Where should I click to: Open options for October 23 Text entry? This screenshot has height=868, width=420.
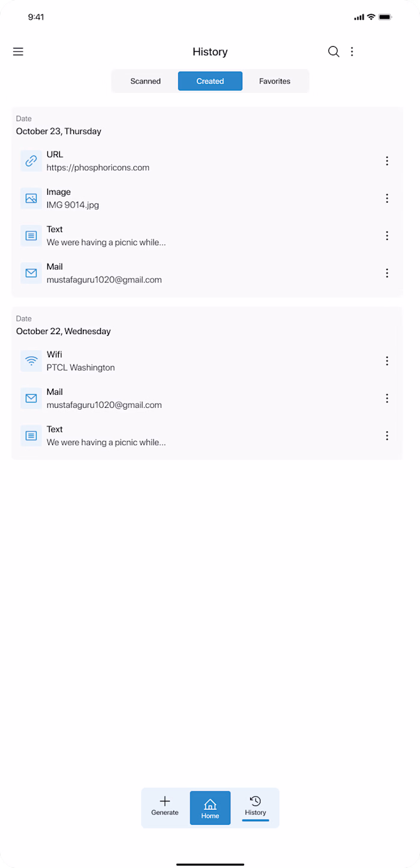click(x=387, y=236)
